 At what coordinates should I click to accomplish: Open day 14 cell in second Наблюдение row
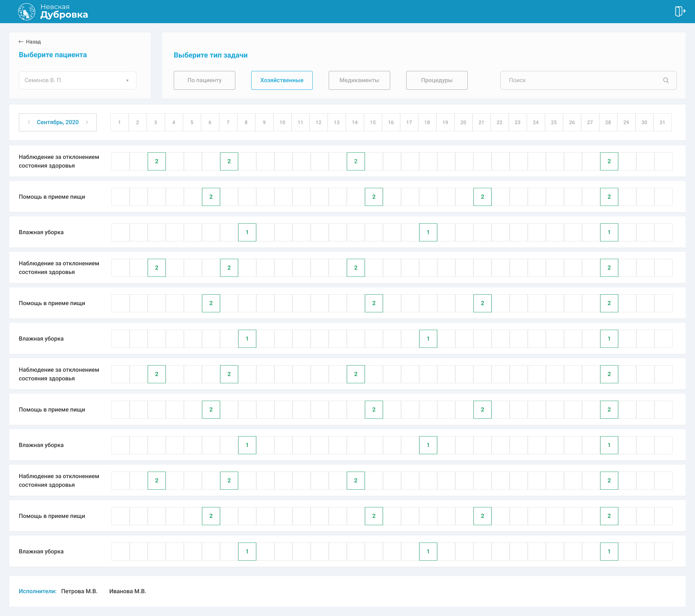click(356, 268)
